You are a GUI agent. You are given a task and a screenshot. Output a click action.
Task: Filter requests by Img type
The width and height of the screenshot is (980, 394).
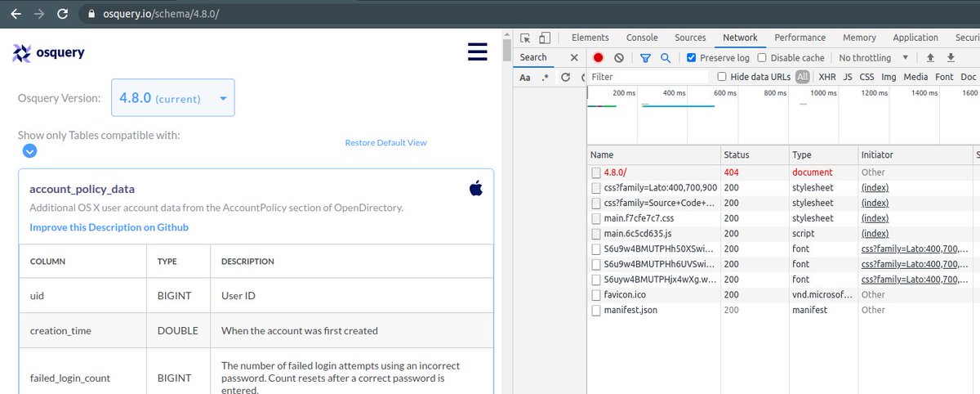pyautogui.click(x=889, y=77)
